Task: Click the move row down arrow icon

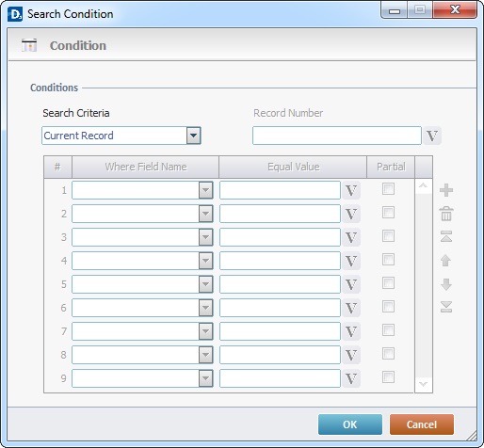Action: 446,284
